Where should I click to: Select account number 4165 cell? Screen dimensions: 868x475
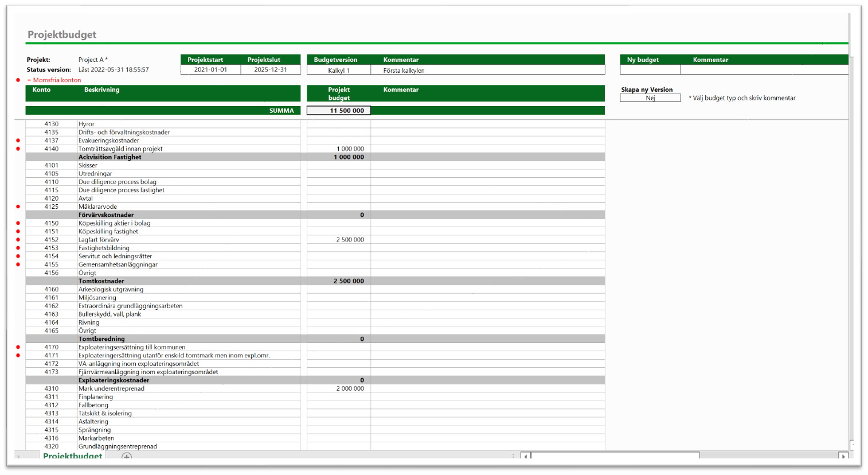pyautogui.click(x=52, y=331)
